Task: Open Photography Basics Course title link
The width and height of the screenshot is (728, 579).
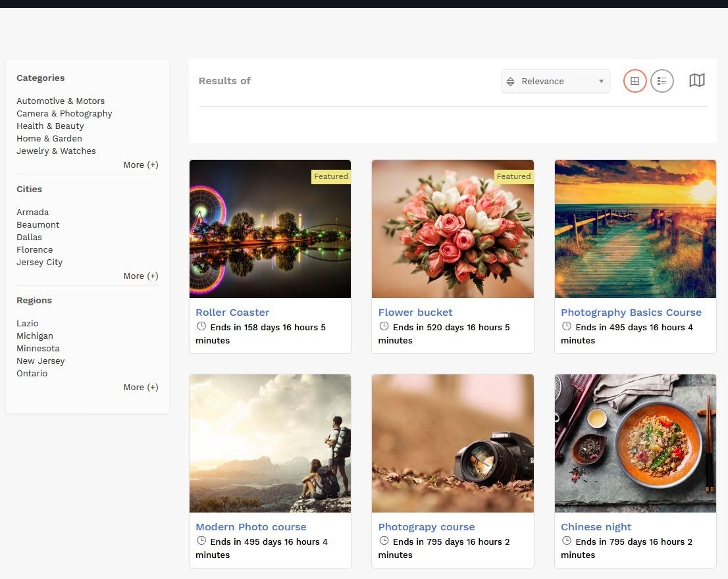Action: click(x=631, y=313)
